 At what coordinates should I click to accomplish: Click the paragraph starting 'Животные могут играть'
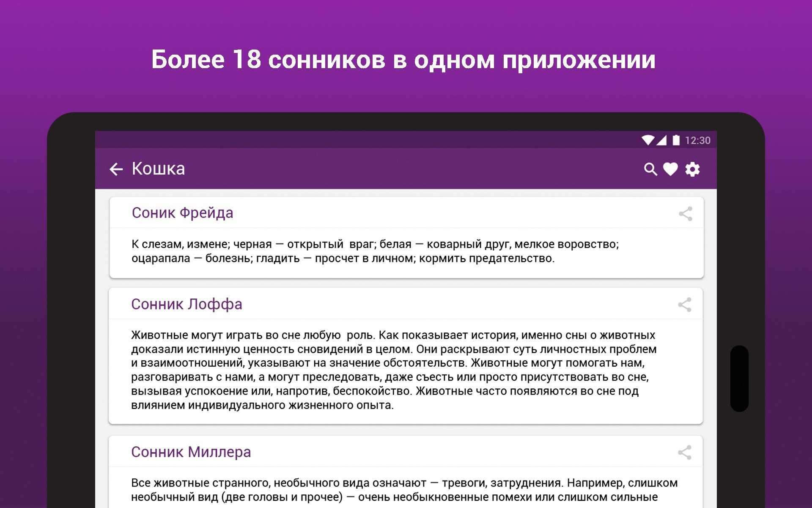pyautogui.click(x=394, y=370)
